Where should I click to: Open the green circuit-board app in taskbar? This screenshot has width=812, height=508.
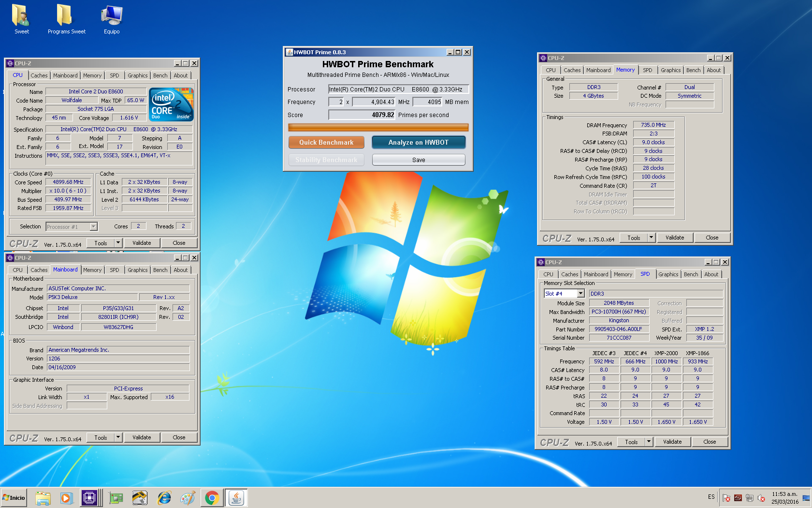116,498
